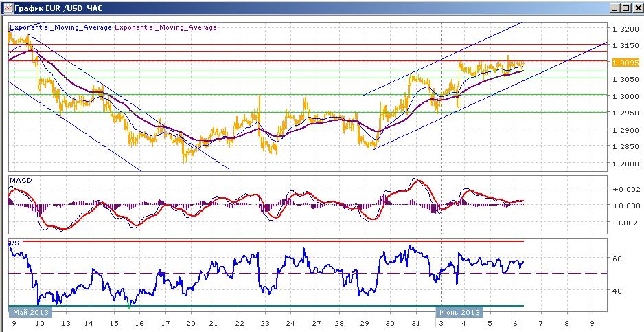Click the green marker on RSI lower line

coord(129,306)
